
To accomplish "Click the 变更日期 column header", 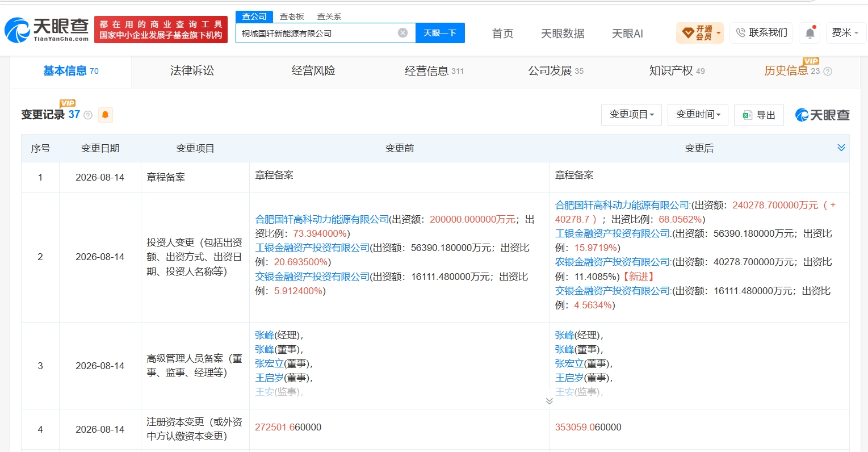I will (x=100, y=148).
